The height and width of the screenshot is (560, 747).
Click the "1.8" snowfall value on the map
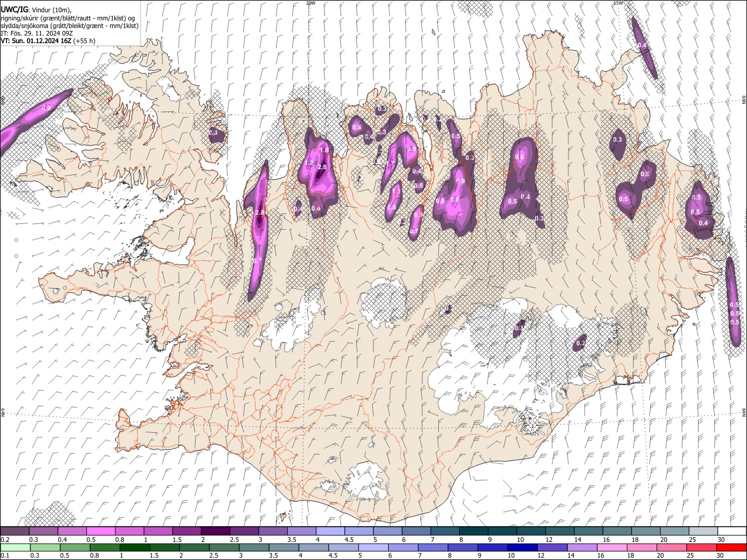pos(324,150)
